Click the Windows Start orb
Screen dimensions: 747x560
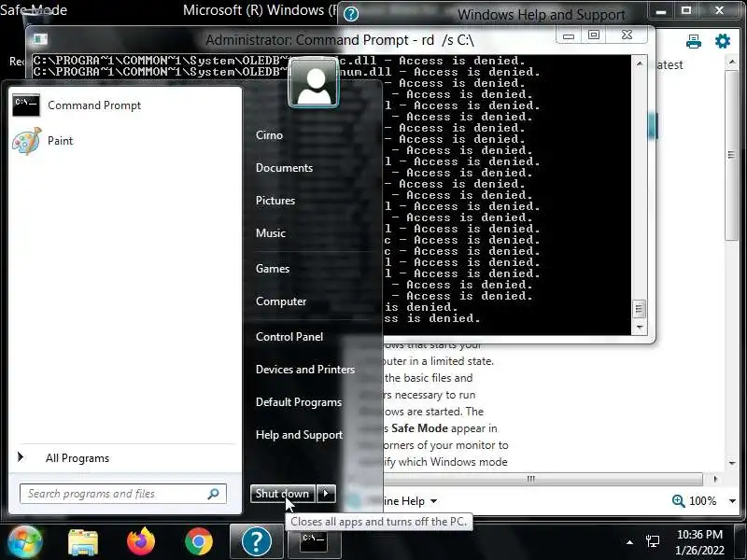tap(25, 542)
